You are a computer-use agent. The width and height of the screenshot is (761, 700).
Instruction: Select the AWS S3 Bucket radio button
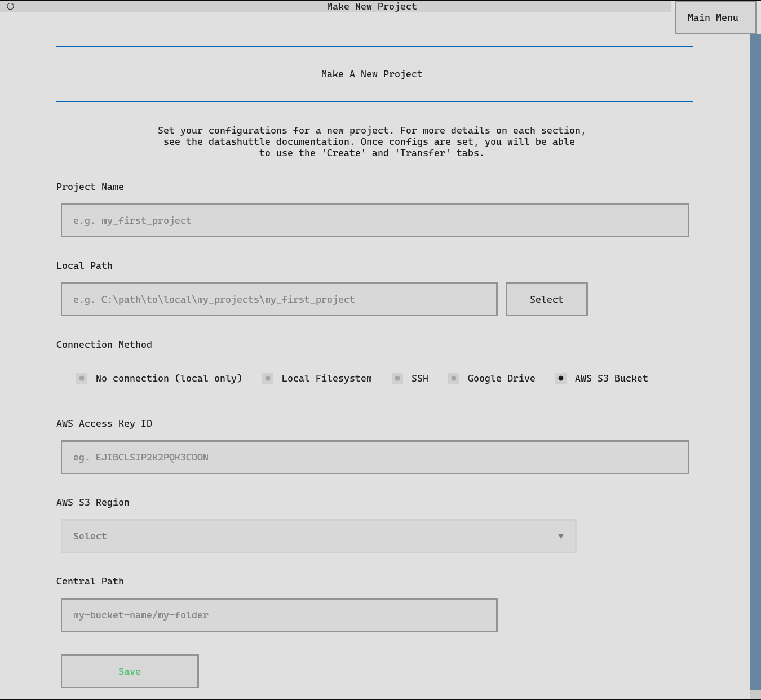pos(561,378)
